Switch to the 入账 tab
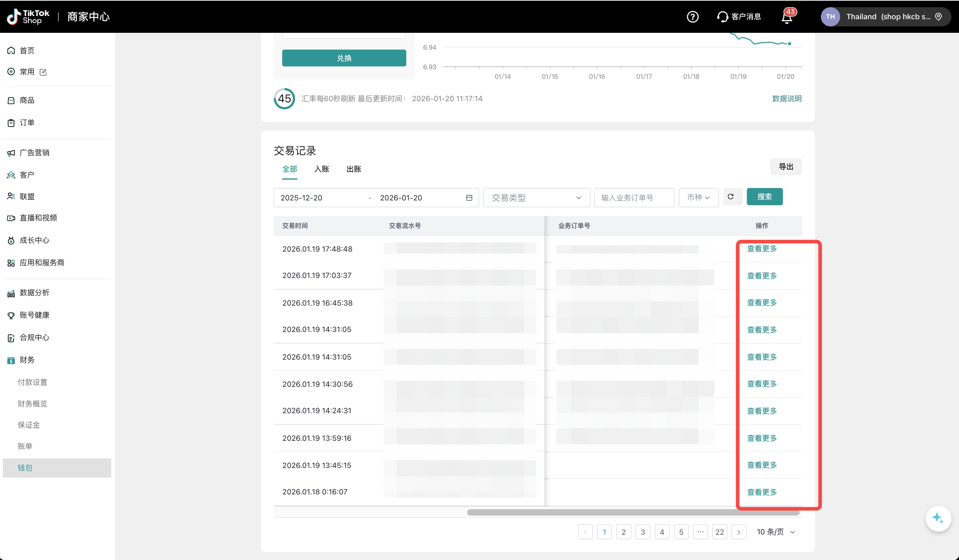Screen dimensions: 959x560 321,169
